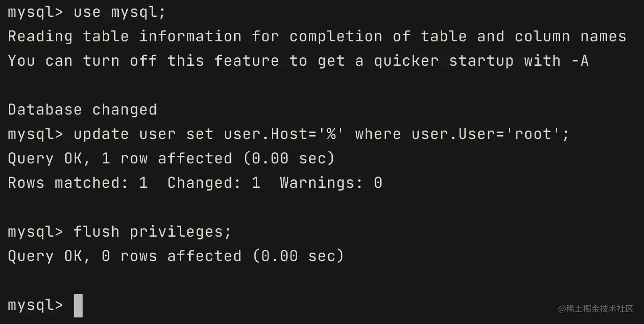Click the last empty mysql> prompt
This screenshot has height=324, width=644.
(35, 305)
